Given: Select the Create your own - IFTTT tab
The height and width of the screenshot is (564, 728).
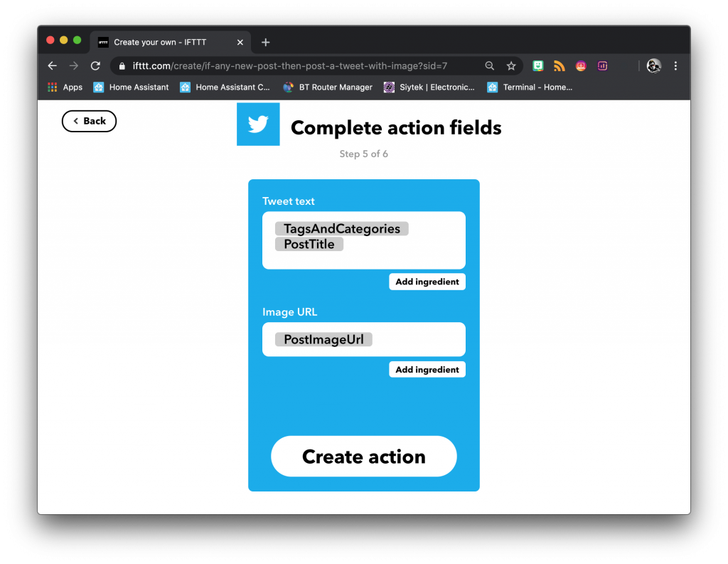Looking at the screenshot, I should (x=171, y=42).
